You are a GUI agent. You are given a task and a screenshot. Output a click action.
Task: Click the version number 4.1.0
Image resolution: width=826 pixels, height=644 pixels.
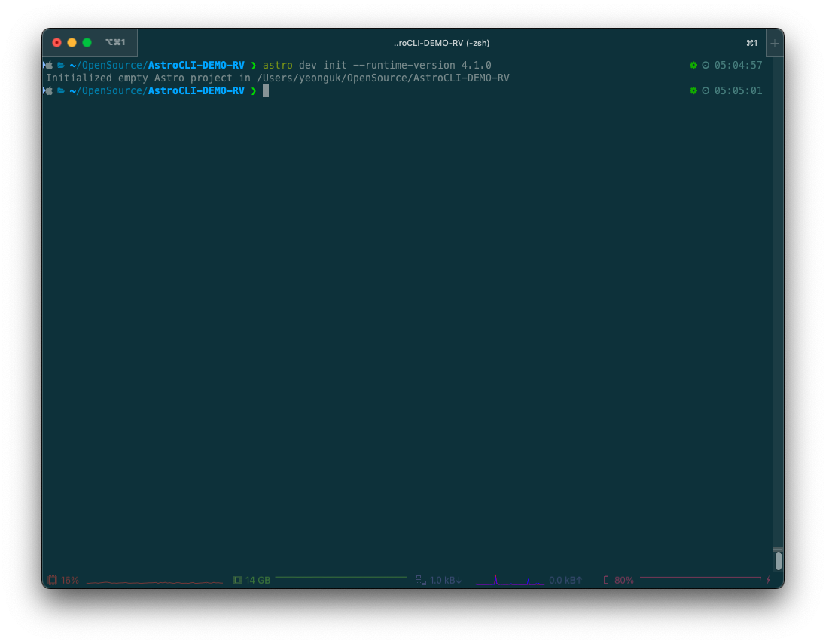click(x=476, y=66)
